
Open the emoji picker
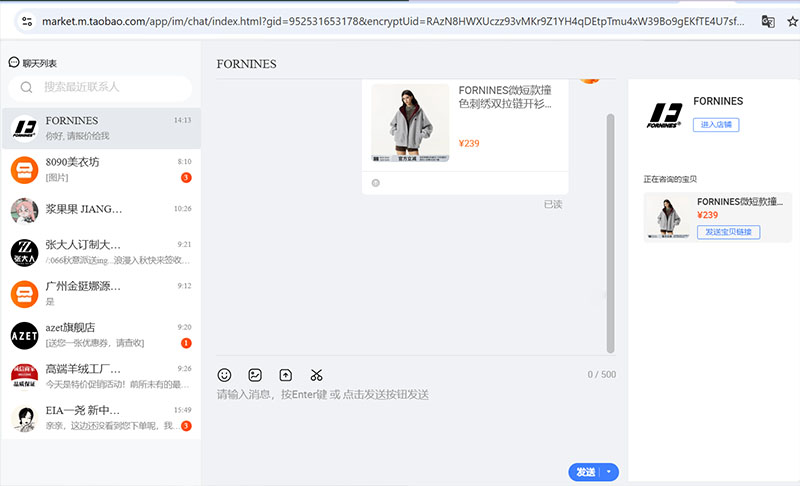[x=224, y=375]
